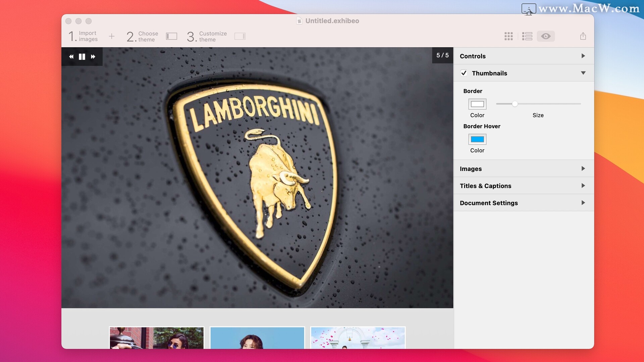Toggle the right sidebar panel icon
Viewport: 644px width, 362px height.
(240, 36)
